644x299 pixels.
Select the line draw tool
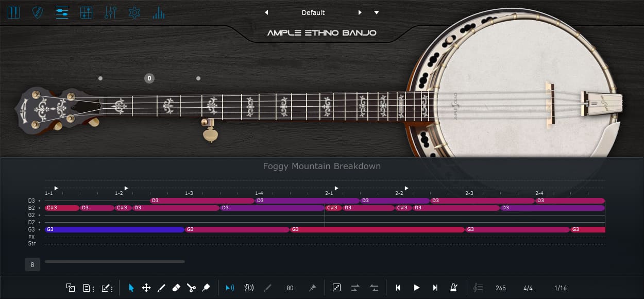(x=161, y=288)
